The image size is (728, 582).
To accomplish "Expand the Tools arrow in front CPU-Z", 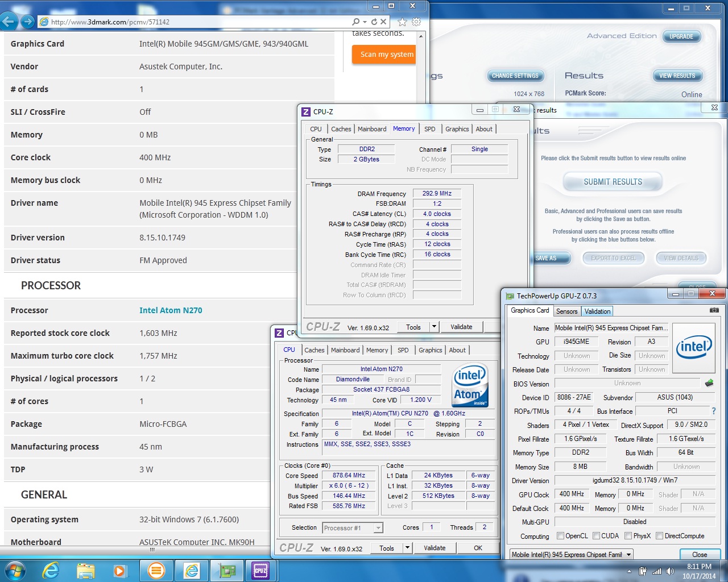I will click(x=407, y=548).
